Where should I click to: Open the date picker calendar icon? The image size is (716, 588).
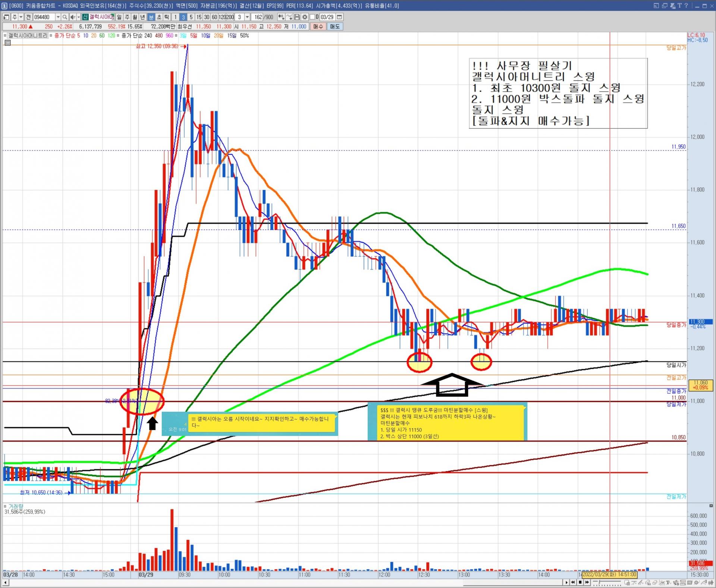tap(339, 17)
